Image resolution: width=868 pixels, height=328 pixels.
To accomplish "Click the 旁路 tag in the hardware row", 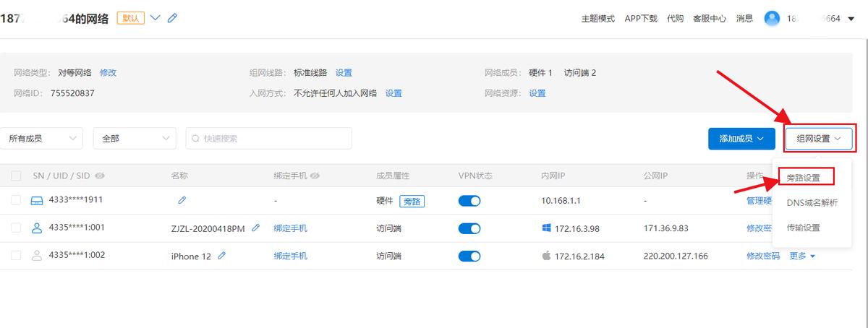I will click(412, 202).
